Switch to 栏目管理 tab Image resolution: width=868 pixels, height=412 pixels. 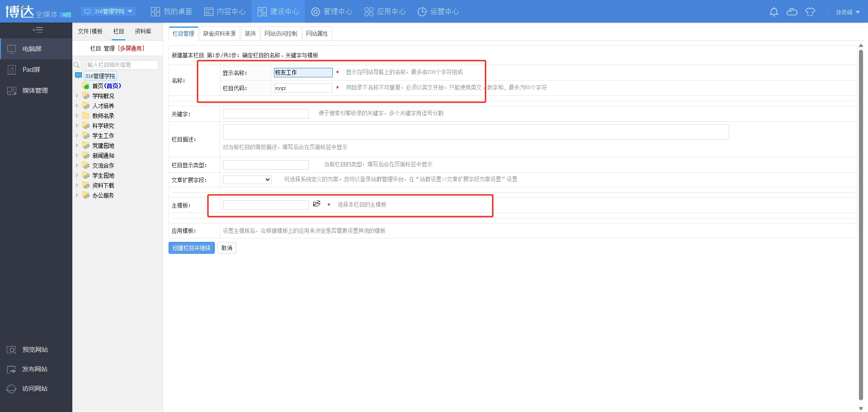tap(184, 33)
